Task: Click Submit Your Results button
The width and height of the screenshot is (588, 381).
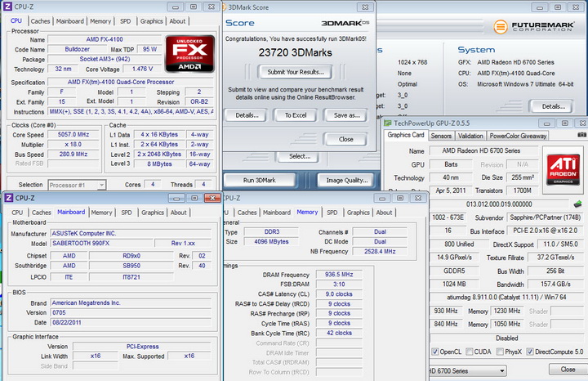Action: pos(296,72)
